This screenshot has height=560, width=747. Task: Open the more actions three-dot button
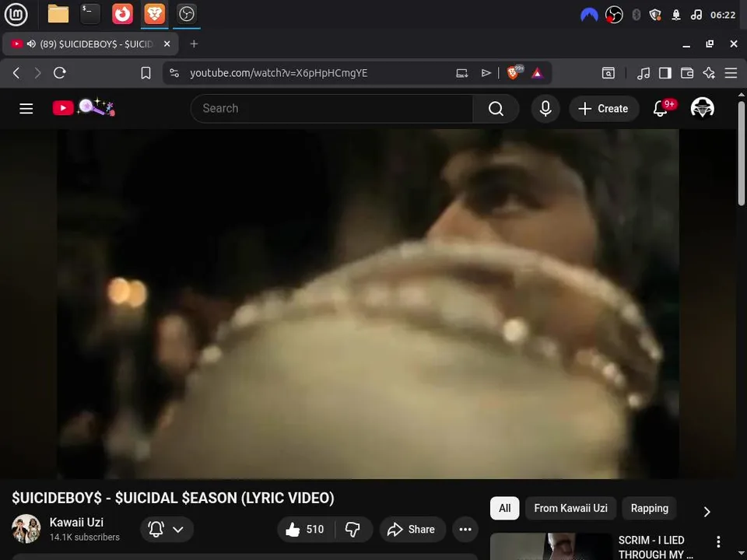click(465, 529)
